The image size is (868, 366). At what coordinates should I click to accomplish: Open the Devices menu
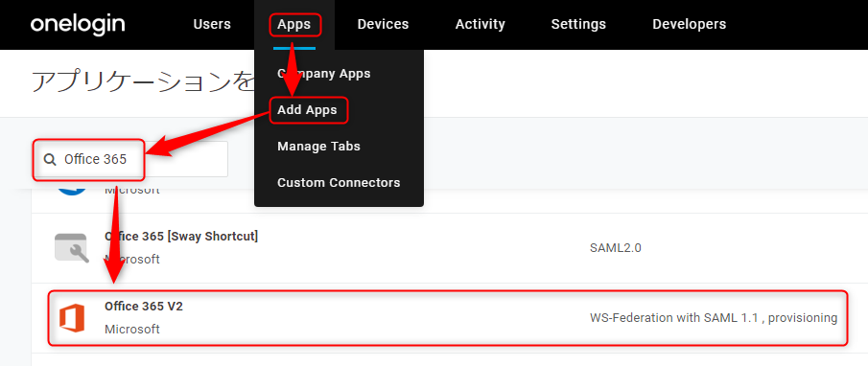point(383,24)
